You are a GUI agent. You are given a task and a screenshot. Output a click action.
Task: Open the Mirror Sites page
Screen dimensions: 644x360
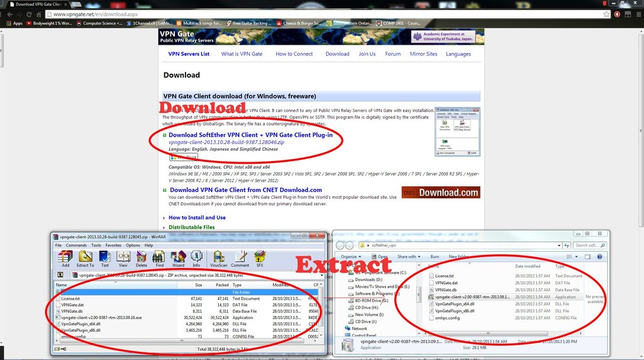[423, 54]
